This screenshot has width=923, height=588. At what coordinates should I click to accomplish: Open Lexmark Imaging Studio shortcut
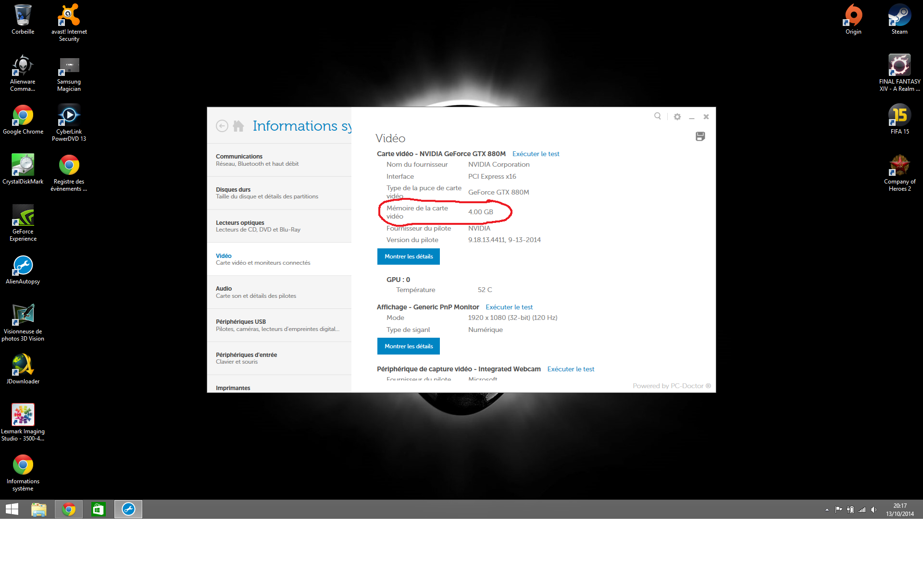click(x=23, y=422)
